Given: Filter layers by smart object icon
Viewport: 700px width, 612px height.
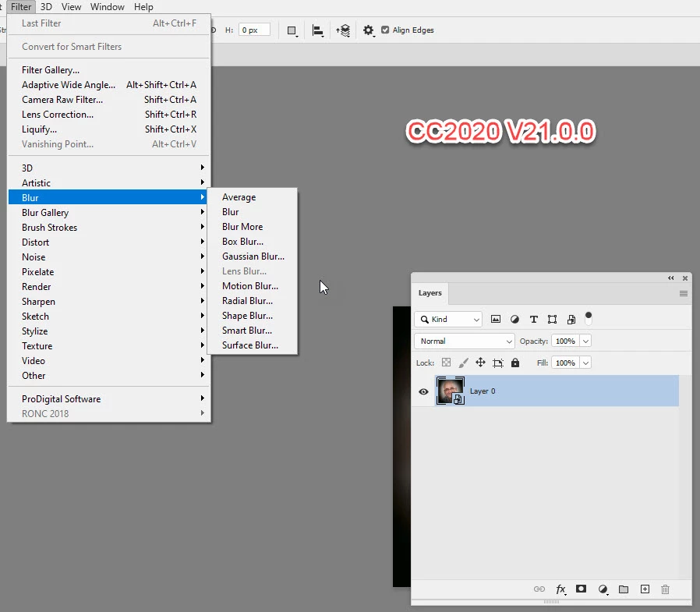Looking at the screenshot, I should (571, 319).
